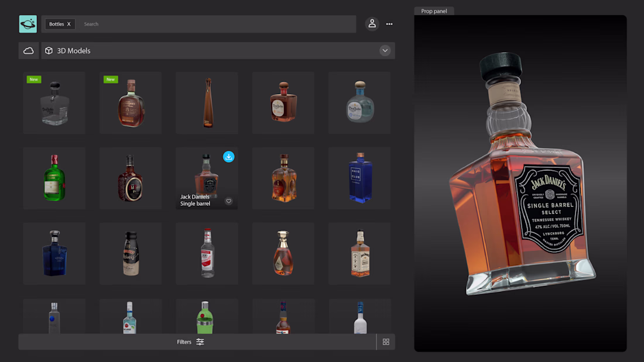Open the three-dot more options menu

(389, 24)
